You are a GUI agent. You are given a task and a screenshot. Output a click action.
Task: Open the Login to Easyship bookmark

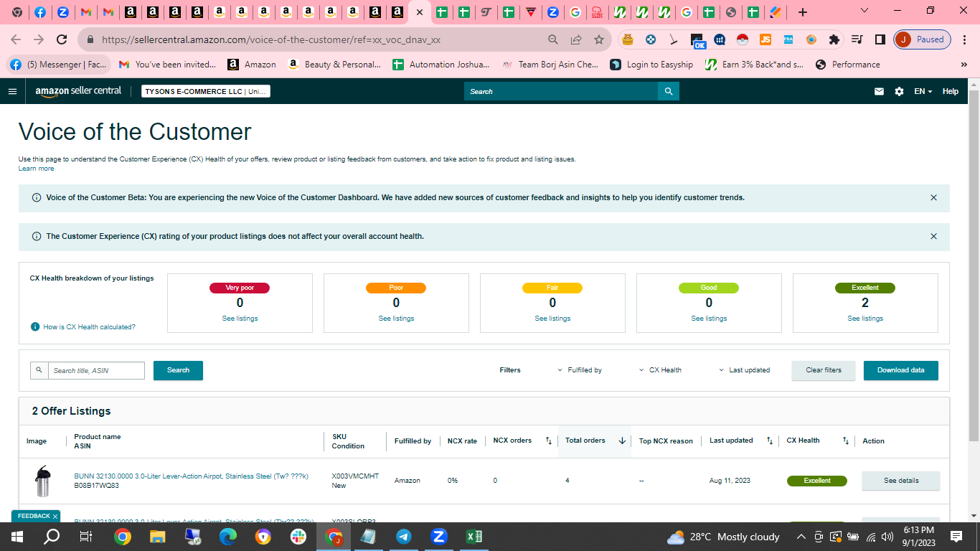point(651,65)
